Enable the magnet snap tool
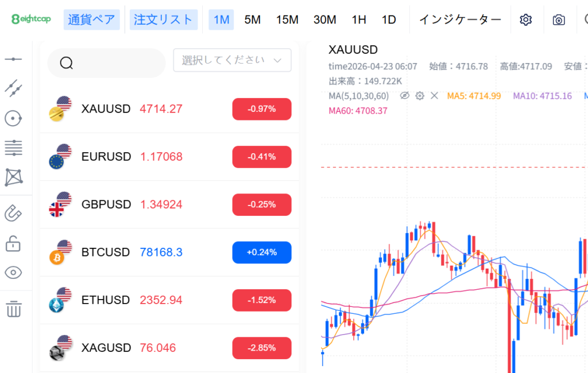 (13, 213)
